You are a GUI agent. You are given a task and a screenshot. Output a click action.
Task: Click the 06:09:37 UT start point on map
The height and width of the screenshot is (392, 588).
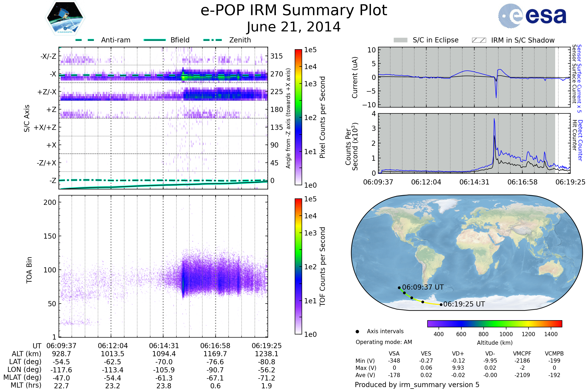tap(399, 288)
